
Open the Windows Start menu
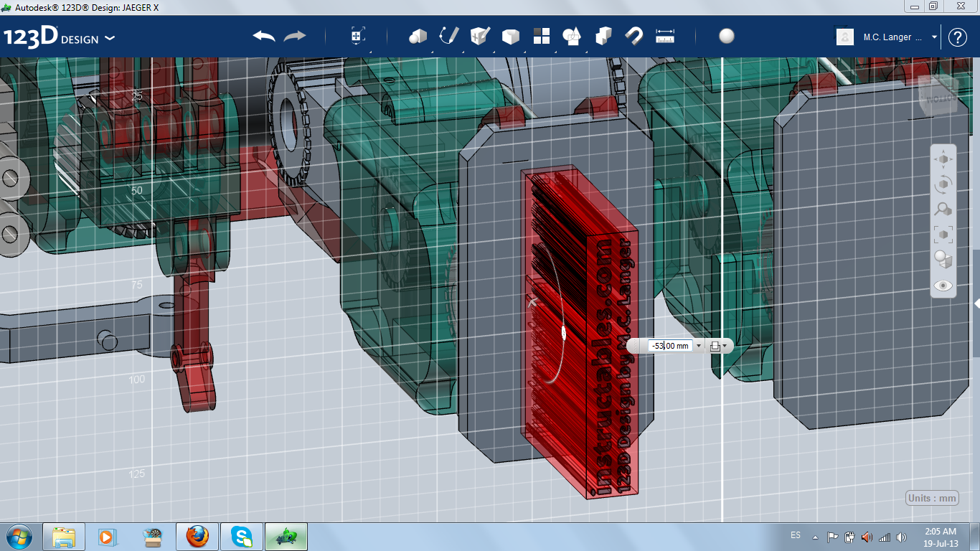pos(18,537)
